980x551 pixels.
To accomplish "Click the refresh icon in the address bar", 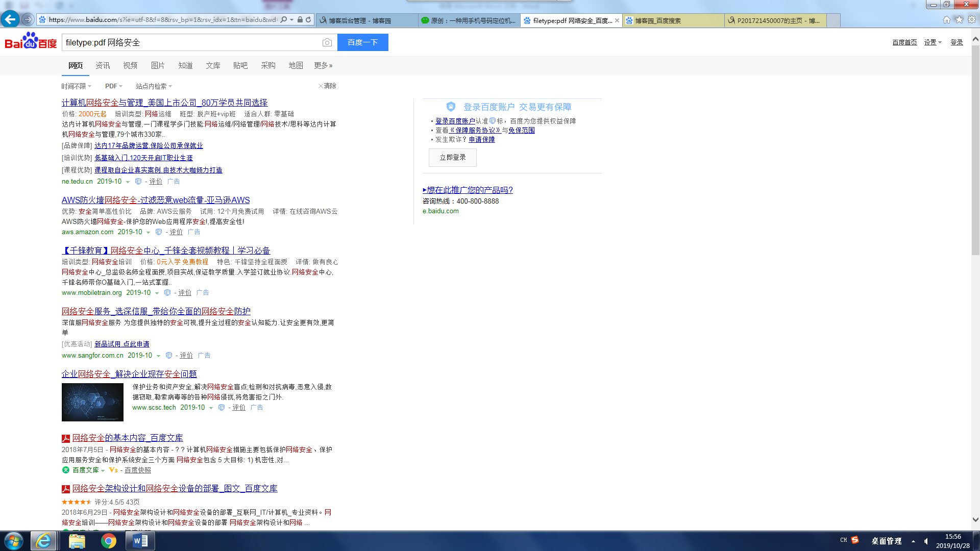I will 308,20.
